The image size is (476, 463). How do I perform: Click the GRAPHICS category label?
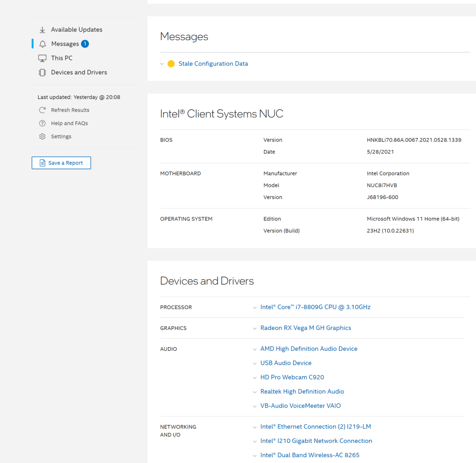pyautogui.click(x=173, y=328)
